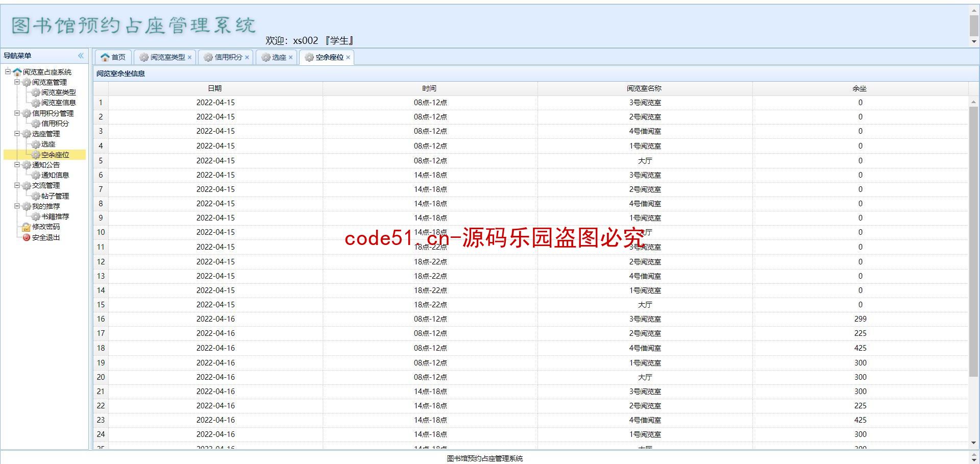Click the gear icon of 信用积分管理 node

click(27, 113)
